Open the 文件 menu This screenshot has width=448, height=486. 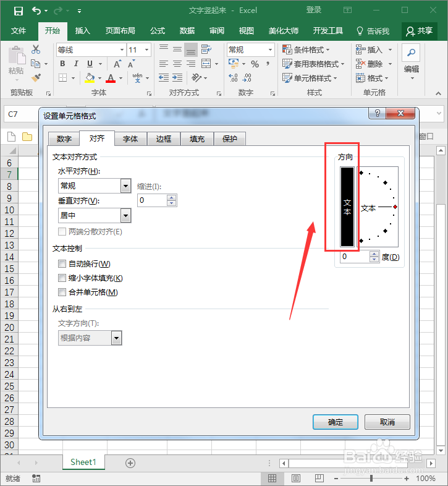19,31
